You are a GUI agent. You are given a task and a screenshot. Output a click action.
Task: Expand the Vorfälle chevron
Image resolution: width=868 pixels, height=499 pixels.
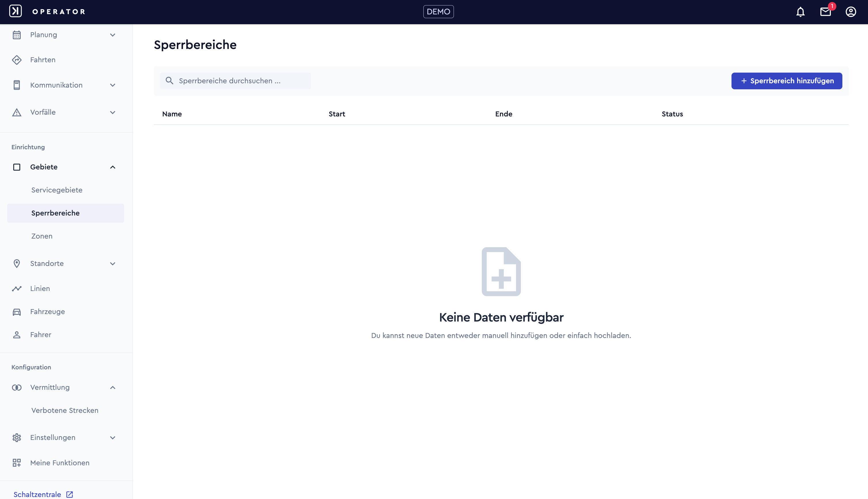pyautogui.click(x=113, y=112)
